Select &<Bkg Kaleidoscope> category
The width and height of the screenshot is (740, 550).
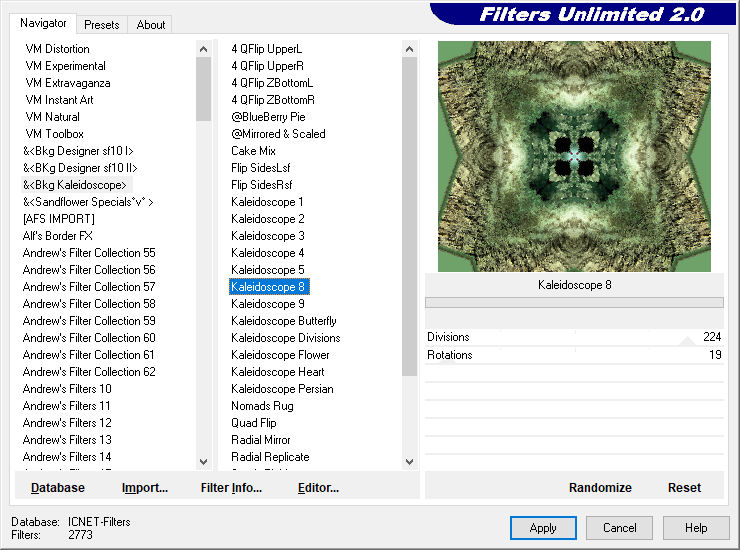pyautogui.click(x=75, y=185)
